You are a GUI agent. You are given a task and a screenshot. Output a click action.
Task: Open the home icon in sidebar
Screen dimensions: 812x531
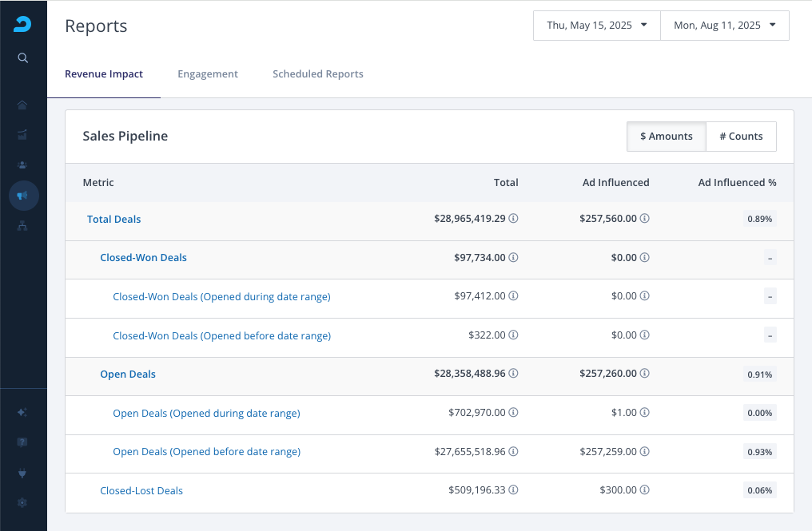pyautogui.click(x=22, y=105)
